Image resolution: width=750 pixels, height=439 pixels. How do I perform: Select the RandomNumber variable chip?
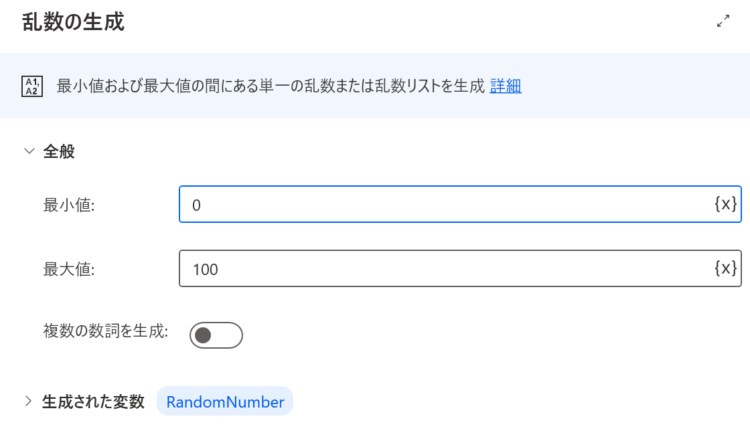[225, 402]
